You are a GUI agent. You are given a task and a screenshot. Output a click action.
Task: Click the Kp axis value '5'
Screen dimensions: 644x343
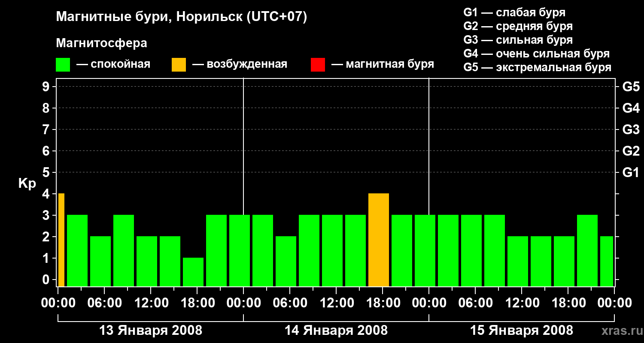(46, 173)
